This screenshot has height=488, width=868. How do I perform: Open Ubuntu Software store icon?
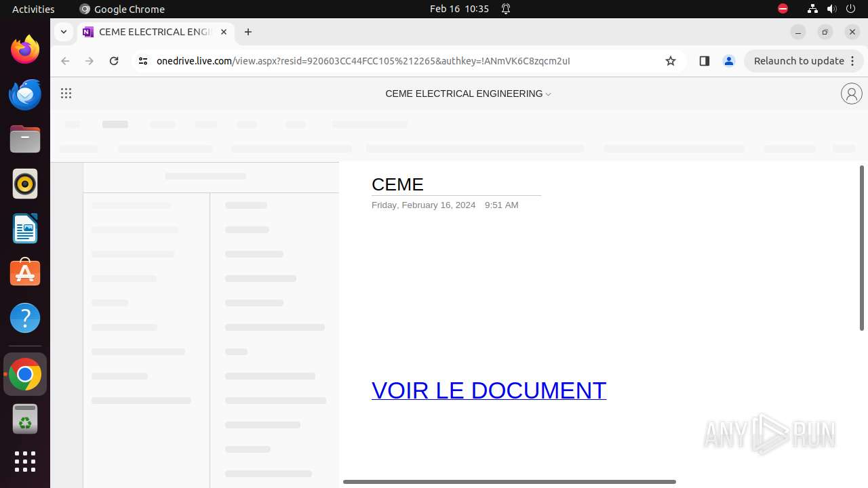pos(25,273)
